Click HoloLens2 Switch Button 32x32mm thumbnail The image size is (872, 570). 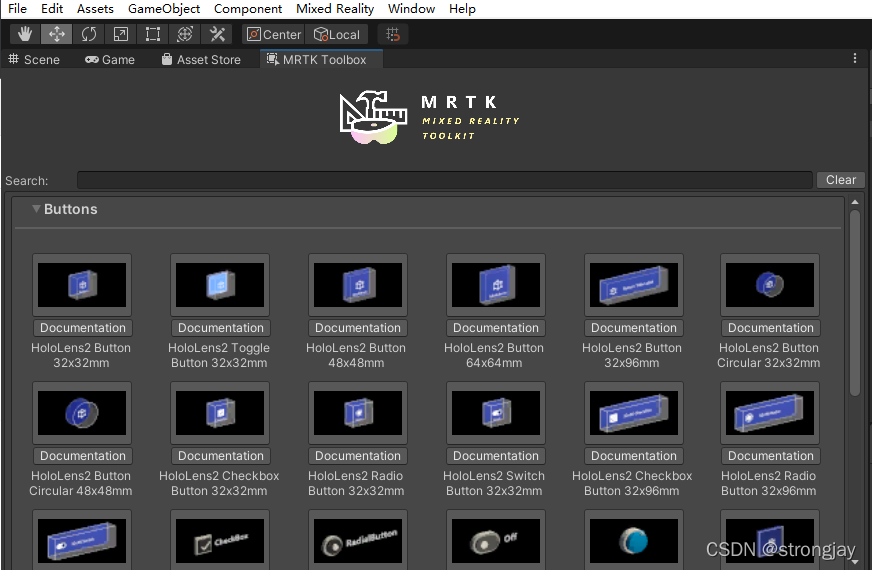click(x=496, y=413)
